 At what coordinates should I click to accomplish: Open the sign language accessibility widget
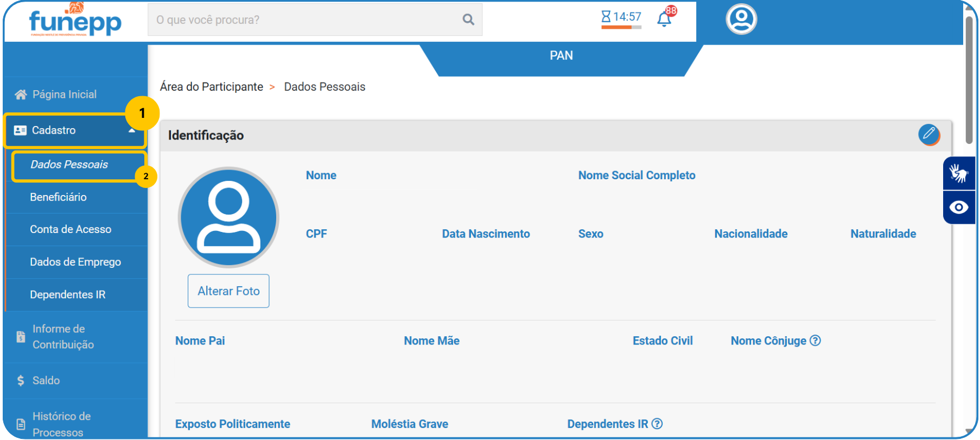click(958, 174)
